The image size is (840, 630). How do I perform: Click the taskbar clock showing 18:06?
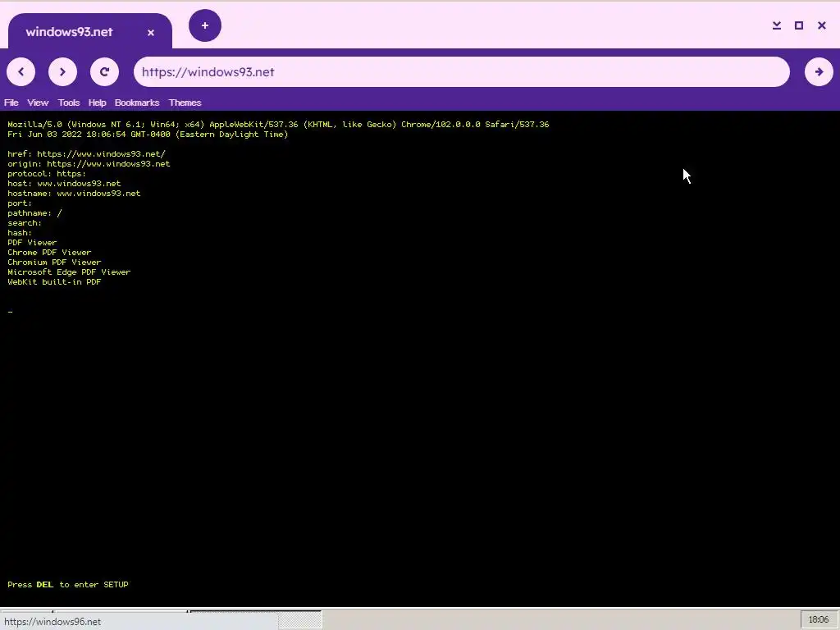[x=818, y=619]
